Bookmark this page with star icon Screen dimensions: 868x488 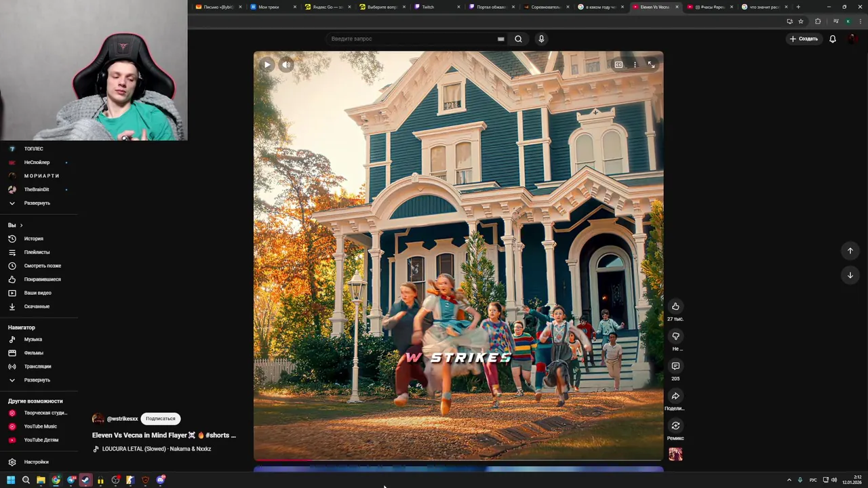[801, 21]
